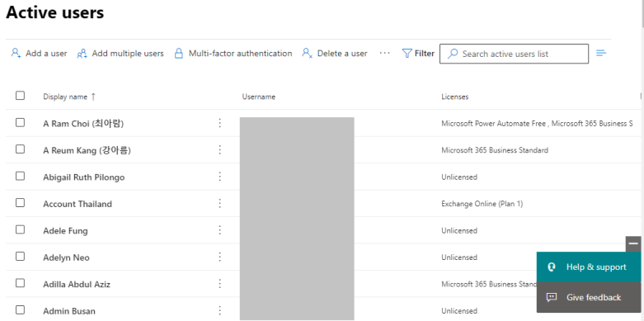Open more actions for Adele Fung
The height and width of the screenshot is (321, 644).
pyautogui.click(x=219, y=229)
